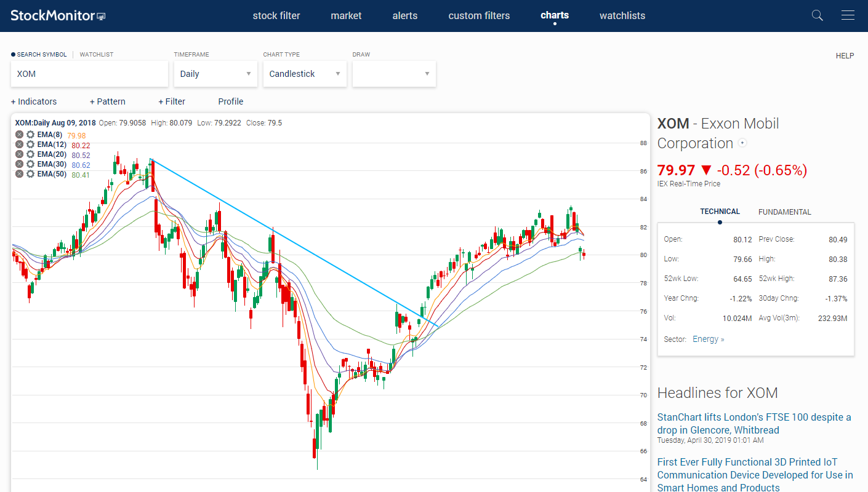Open the charts nav item

[555, 15]
